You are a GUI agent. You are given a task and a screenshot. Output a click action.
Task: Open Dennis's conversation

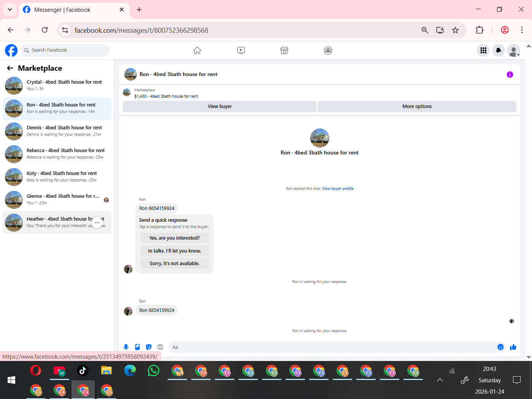(57, 131)
